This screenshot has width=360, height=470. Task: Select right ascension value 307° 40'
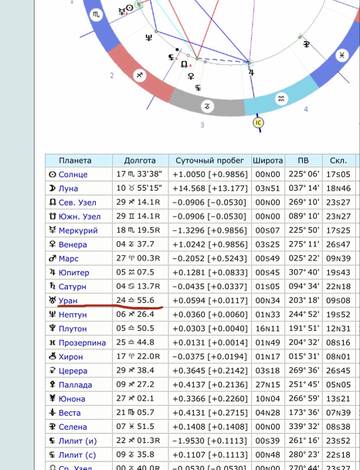pyautogui.click(x=304, y=272)
